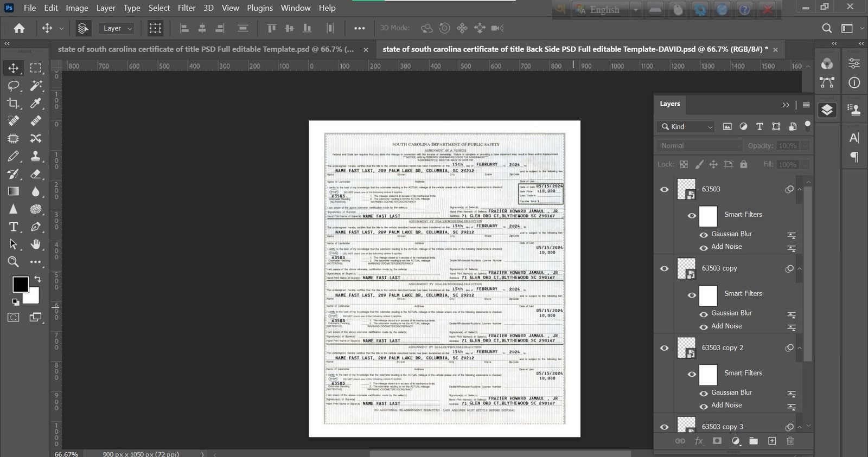This screenshot has height=457, width=868.
Task: Select the Zoom tool
Action: coord(13,262)
